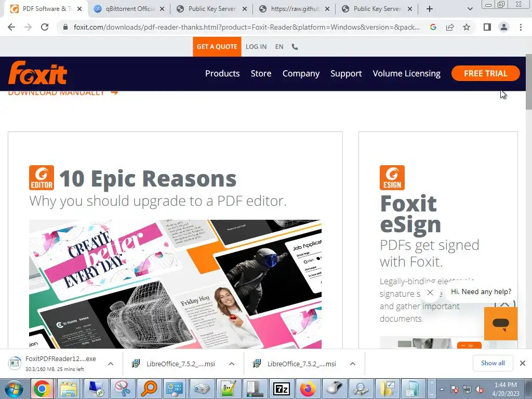Click the muted volume tray icon
532x399 pixels.
tap(480, 389)
